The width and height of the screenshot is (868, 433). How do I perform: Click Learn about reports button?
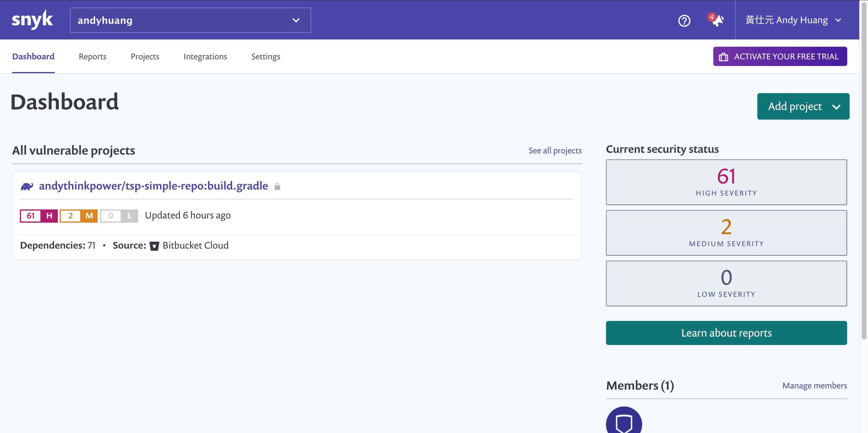pos(726,333)
